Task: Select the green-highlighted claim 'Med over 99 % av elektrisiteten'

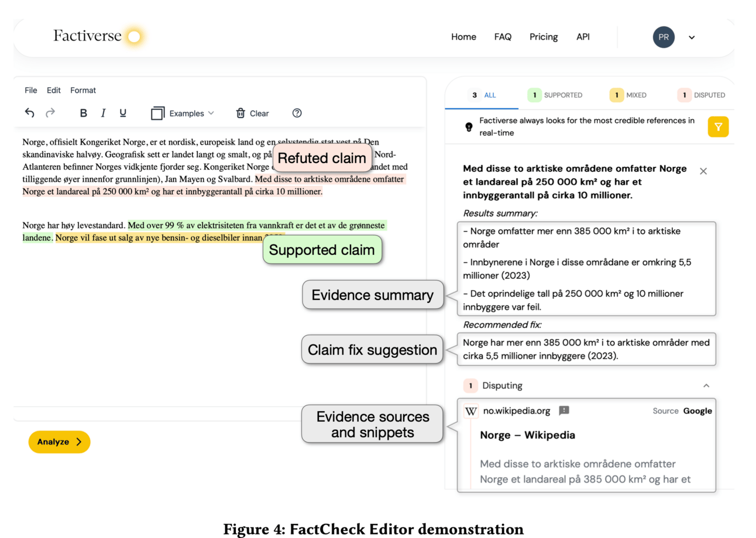Action: coord(205,232)
